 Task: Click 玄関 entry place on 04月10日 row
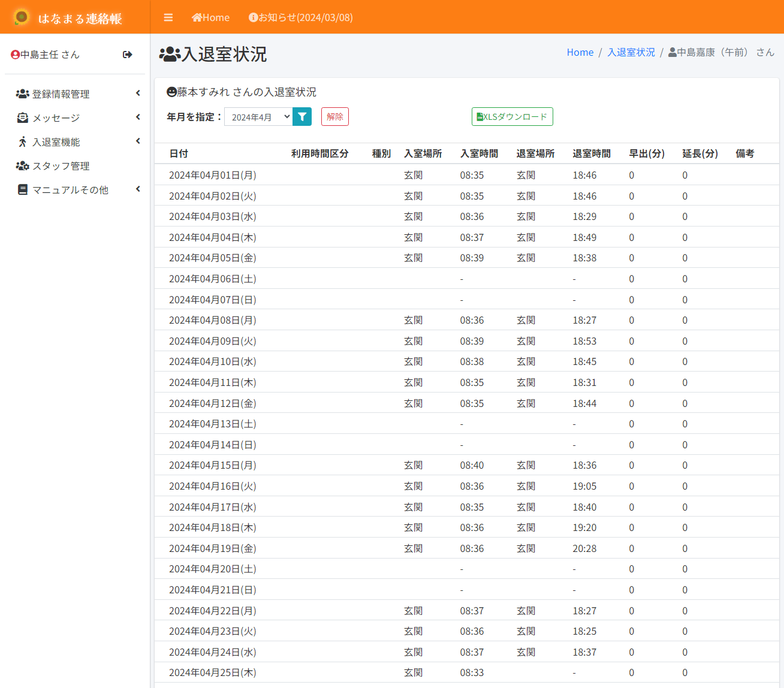click(x=414, y=362)
